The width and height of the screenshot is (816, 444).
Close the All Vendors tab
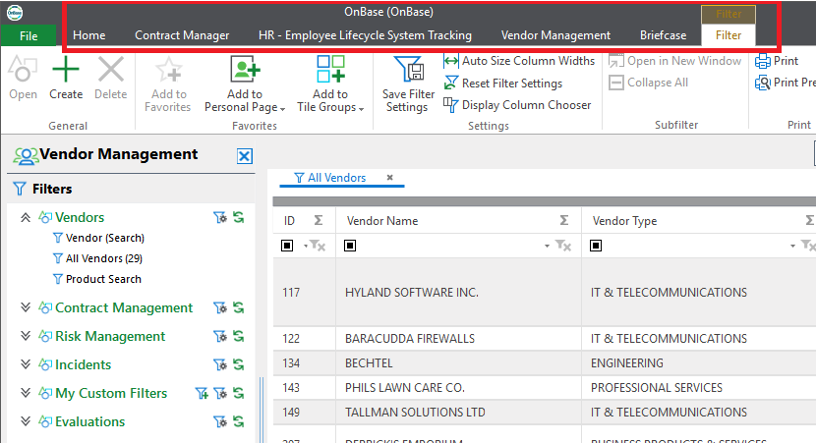390,178
